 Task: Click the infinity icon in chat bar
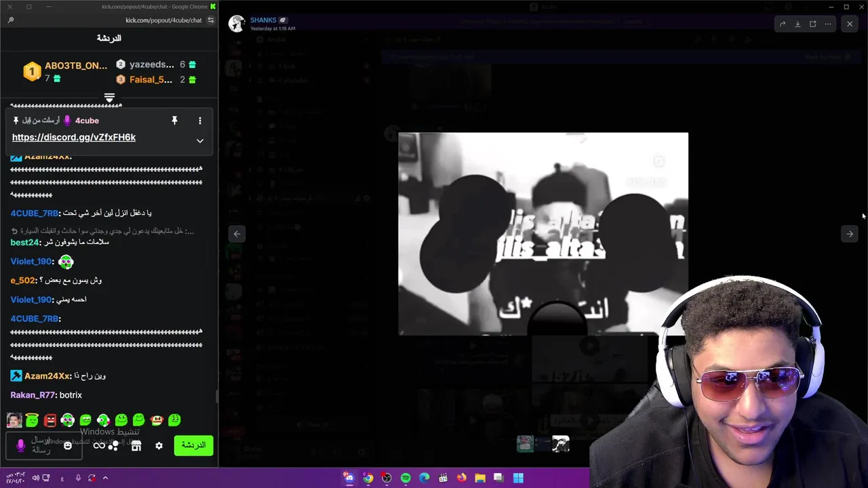click(x=99, y=445)
